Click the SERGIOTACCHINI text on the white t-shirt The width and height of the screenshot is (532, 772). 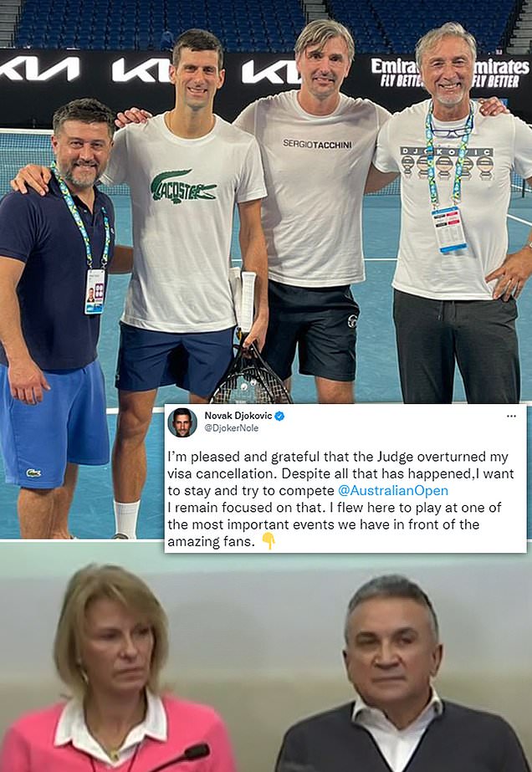317,144
